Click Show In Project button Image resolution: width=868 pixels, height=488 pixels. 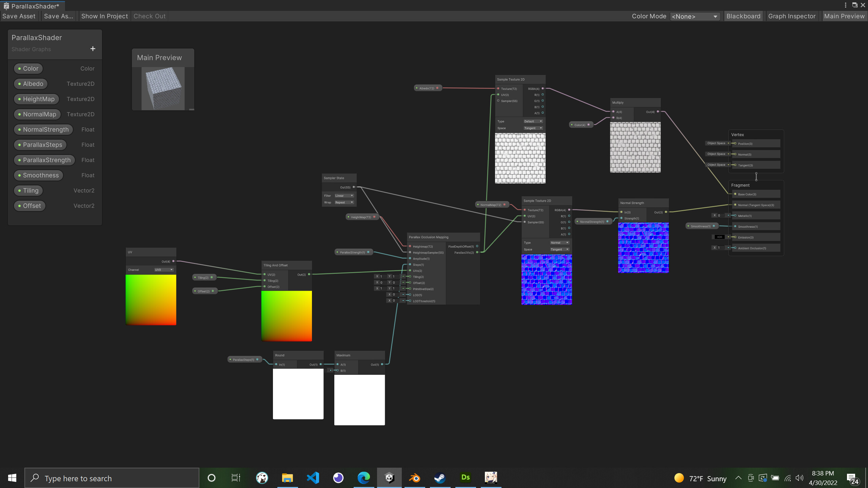[104, 16]
